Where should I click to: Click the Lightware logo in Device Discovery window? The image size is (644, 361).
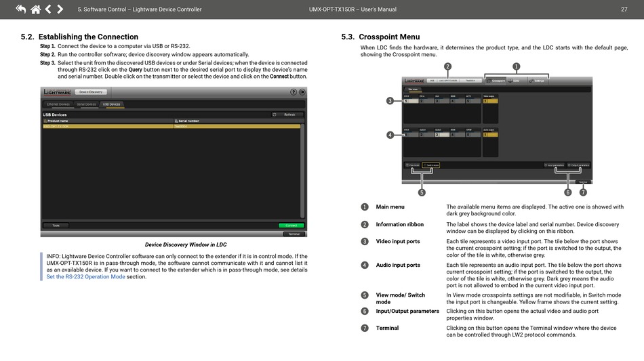[x=57, y=92]
